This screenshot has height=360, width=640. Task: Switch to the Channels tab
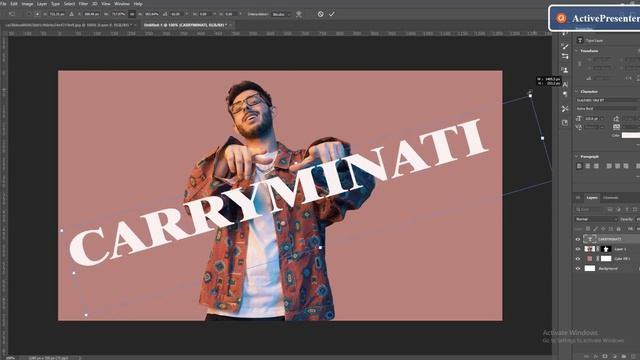click(x=611, y=198)
